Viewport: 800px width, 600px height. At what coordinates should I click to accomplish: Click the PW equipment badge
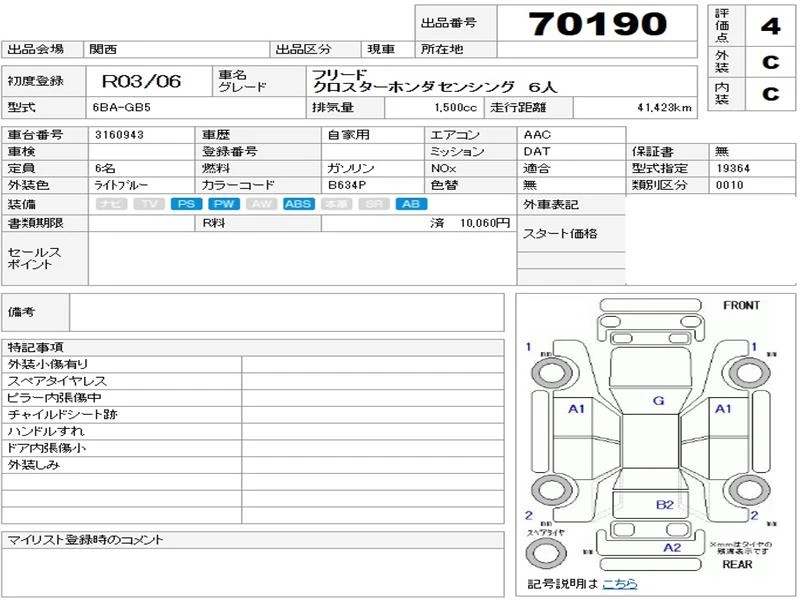(224, 204)
